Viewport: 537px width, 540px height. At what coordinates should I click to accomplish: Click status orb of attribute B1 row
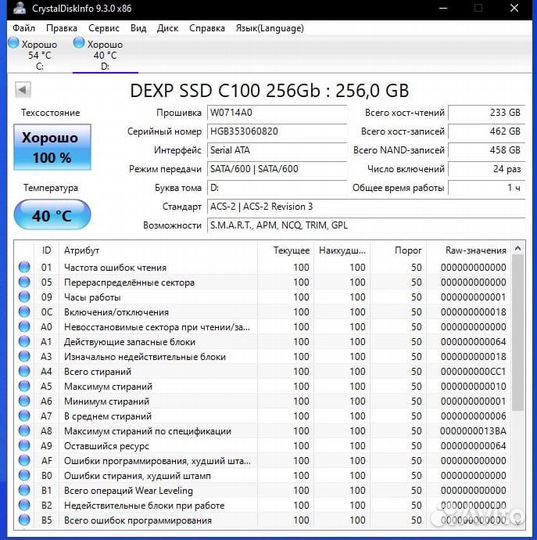[24, 490]
